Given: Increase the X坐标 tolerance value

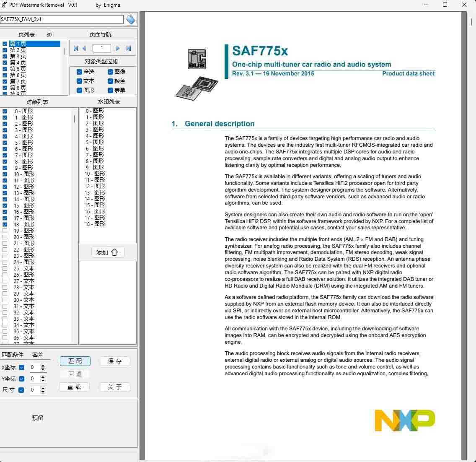Looking at the screenshot, I should coord(43,366).
